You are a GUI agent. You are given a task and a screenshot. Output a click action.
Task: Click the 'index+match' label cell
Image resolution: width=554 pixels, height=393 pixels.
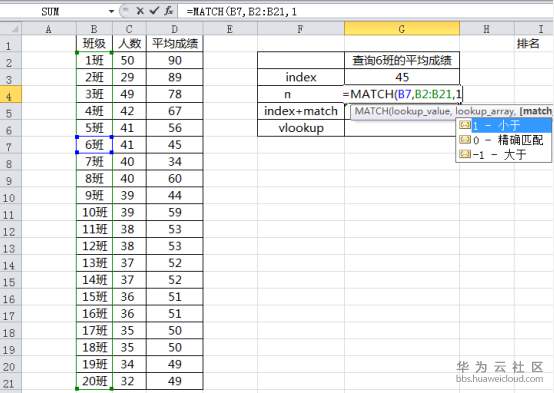coord(301,111)
